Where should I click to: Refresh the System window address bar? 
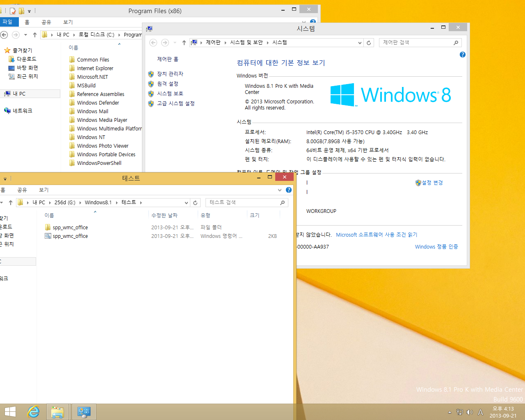coord(369,43)
